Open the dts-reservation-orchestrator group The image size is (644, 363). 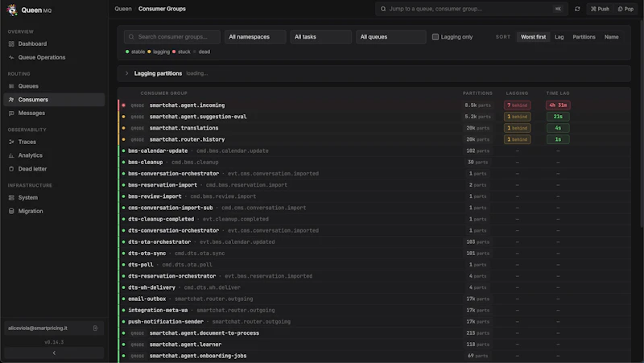[x=171, y=276]
